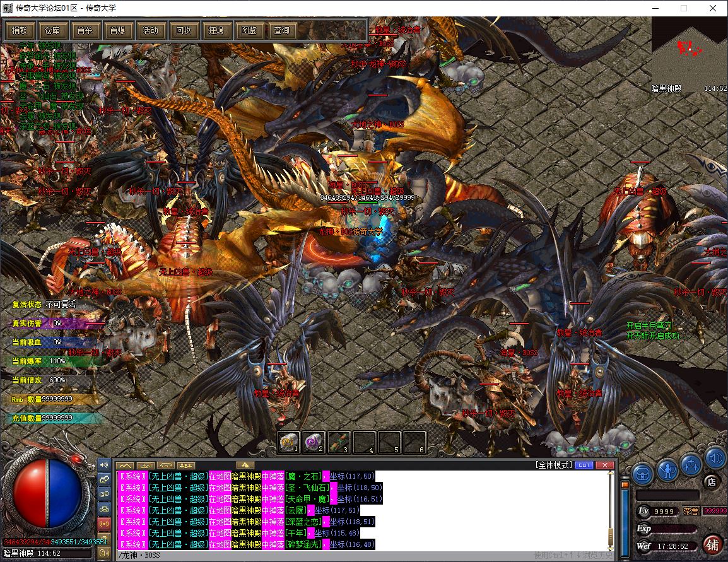Open the 仓库 warehouse menu
The width and height of the screenshot is (728, 562).
[x=52, y=31]
